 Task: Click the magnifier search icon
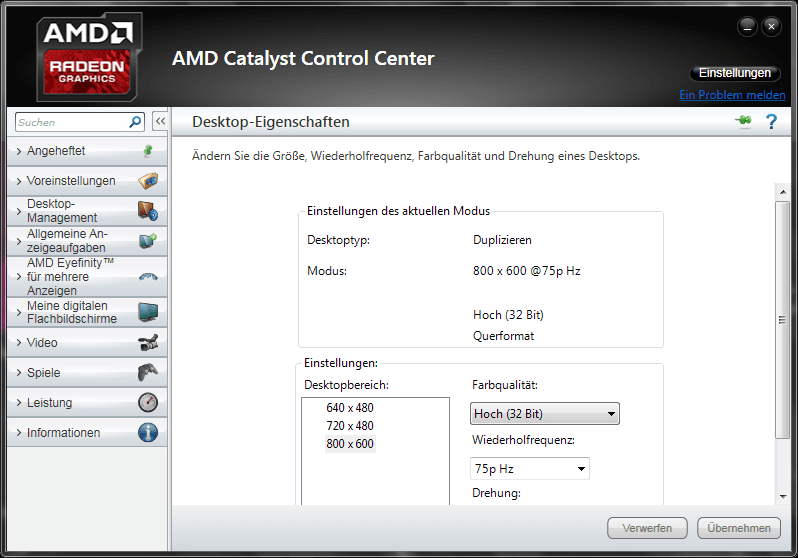[135, 122]
